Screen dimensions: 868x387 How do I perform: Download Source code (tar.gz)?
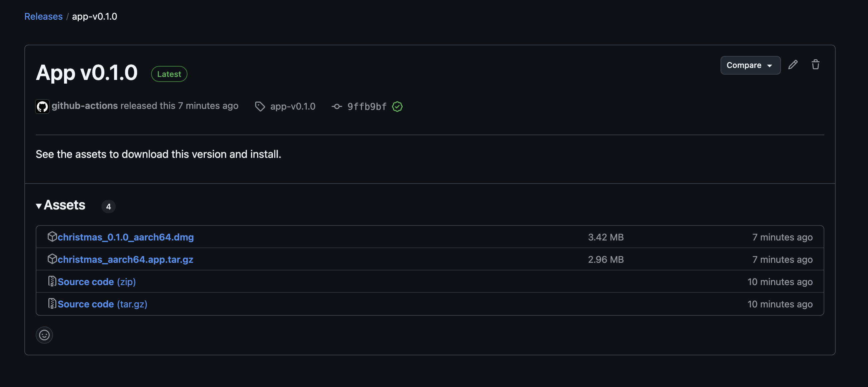(x=102, y=304)
